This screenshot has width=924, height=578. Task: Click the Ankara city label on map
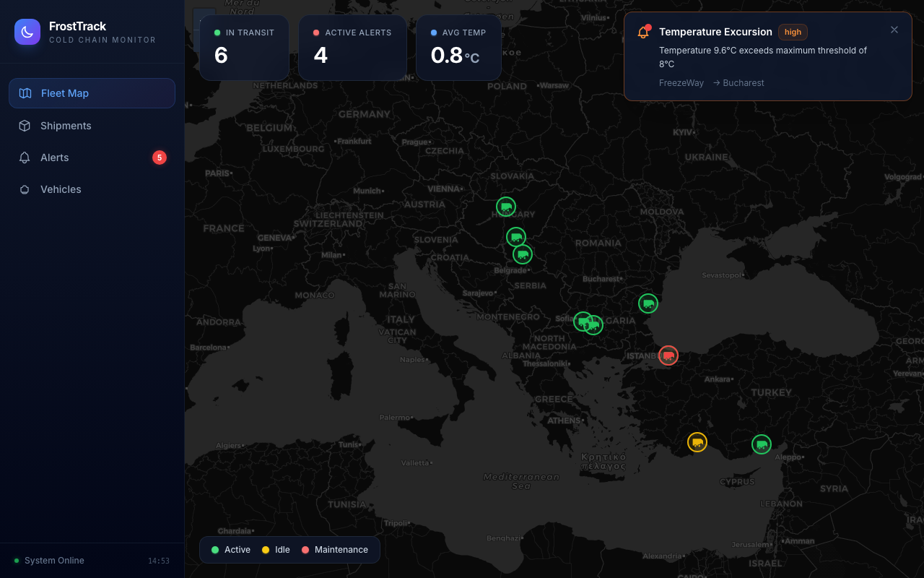(x=718, y=379)
